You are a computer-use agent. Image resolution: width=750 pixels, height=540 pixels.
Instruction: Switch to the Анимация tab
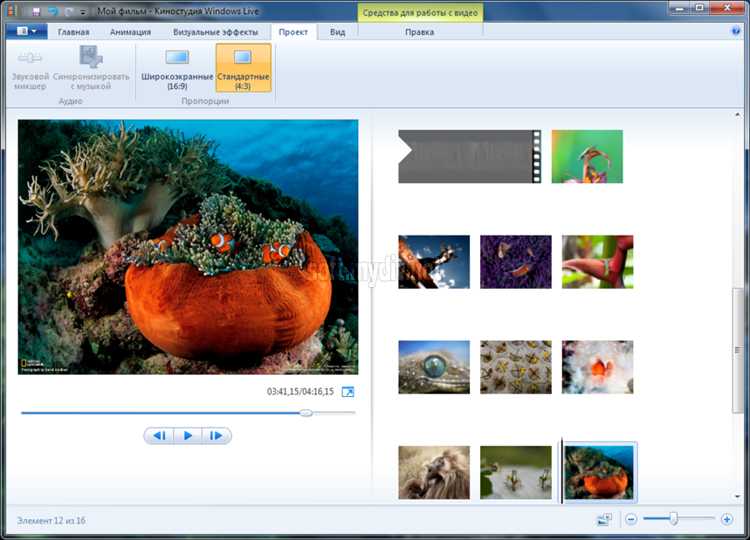click(x=130, y=32)
